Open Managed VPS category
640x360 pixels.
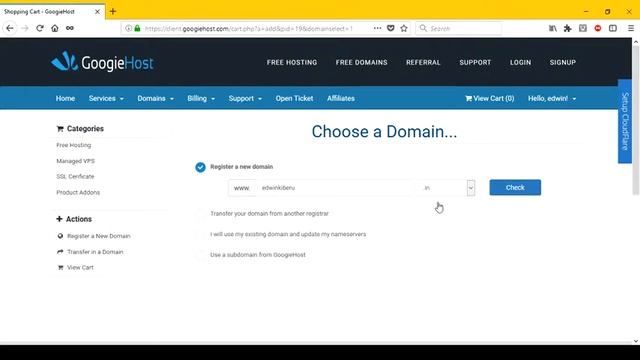[x=76, y=161]
